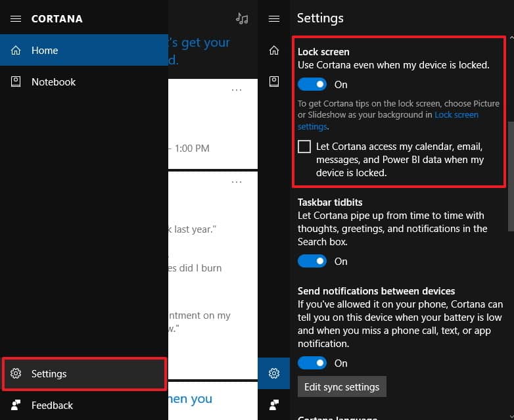This screenshot has height=420, width=514.
Task: Open Feedback in the left Cortana menu
Action: [84, 406]
